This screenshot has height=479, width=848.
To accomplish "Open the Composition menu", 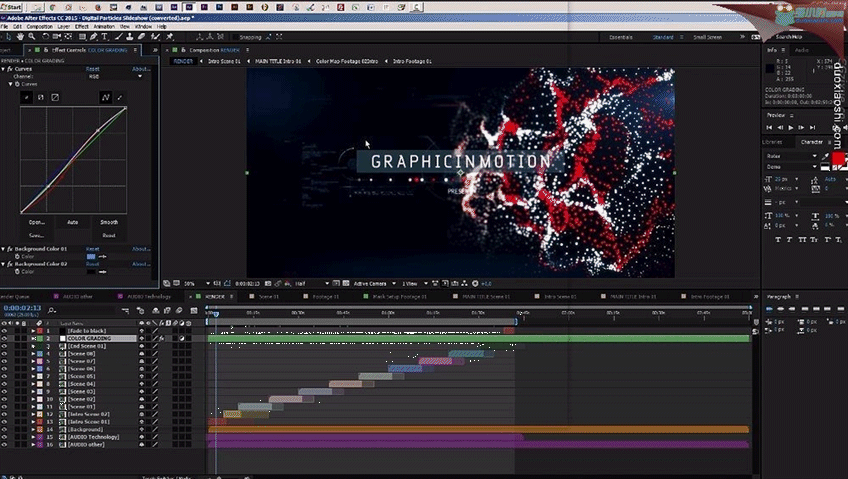I will (x=39, y=26).
